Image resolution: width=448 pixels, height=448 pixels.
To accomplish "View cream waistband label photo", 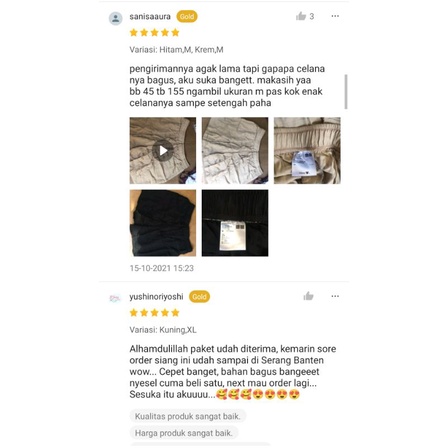I will [307, 150].
